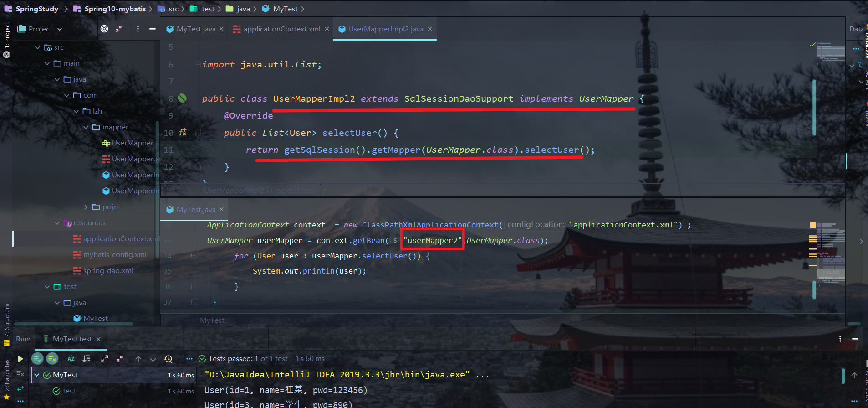The image size is (868, 408).
Task: Collapse the src folder
Action: tap(38, 47)
